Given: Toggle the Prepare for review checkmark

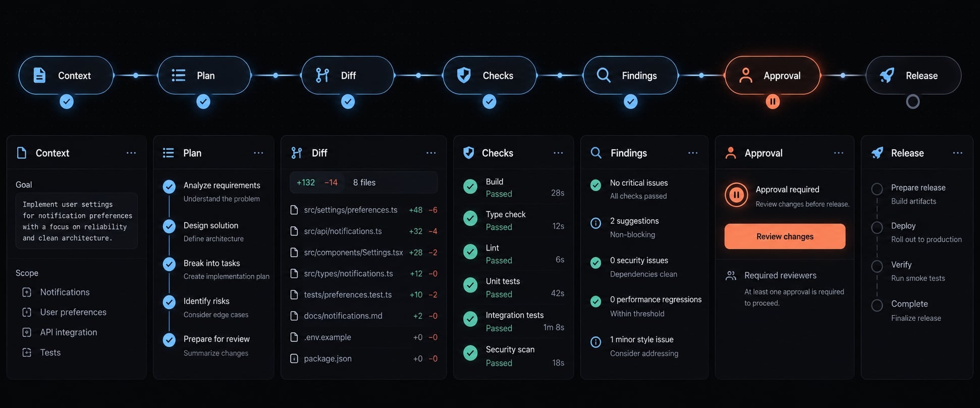Looking at the screenshot, I should coord(169,340).
